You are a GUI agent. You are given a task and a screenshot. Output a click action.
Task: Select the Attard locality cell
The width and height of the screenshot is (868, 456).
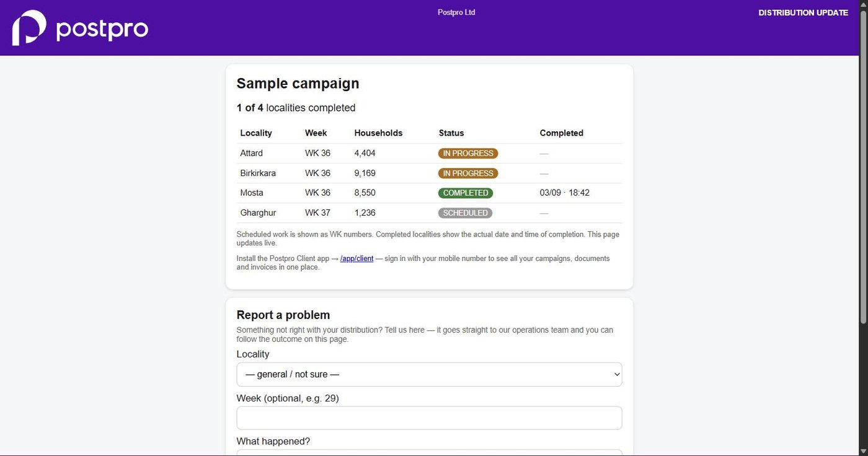click(252, 153)
